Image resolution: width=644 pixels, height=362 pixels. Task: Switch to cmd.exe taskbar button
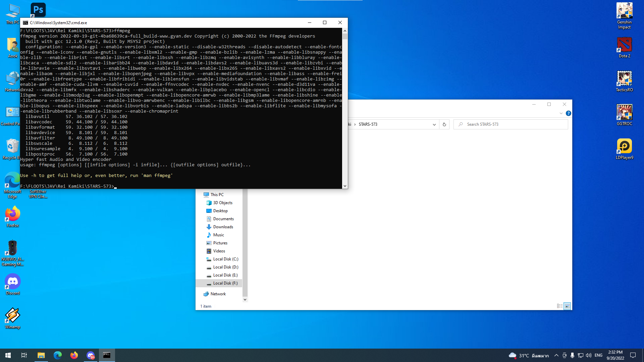pos(107,355)
